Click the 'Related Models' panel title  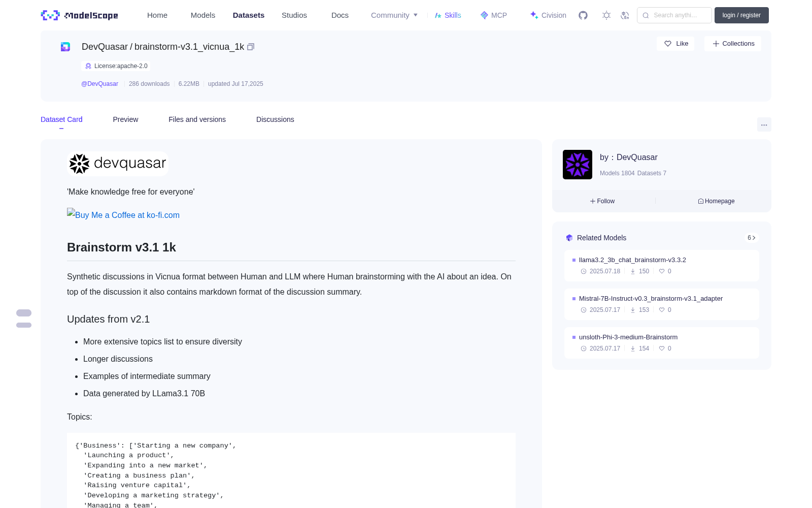coord(601,238)
